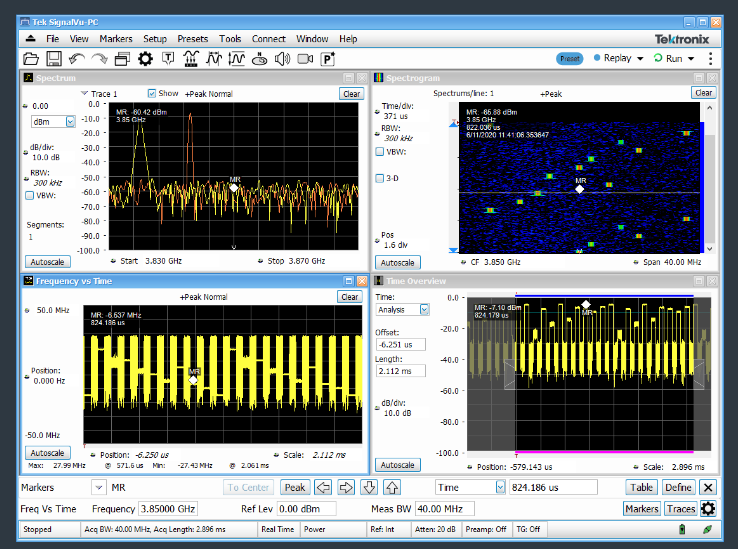Screen dimensions: 738x549
Task: Enable the VBW checkbox in Spectrum panel
Action: click(29, 196)
